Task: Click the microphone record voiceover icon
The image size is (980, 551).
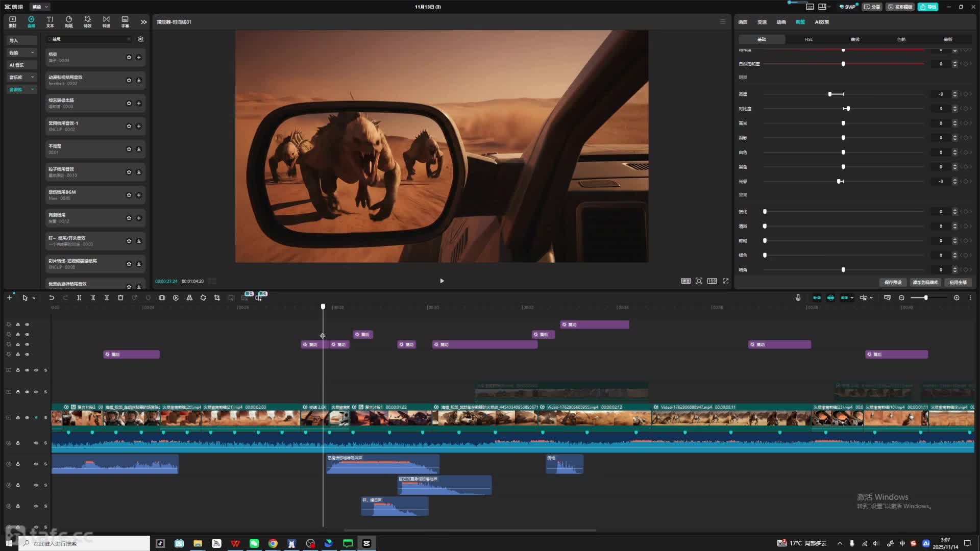Action: 798,298
